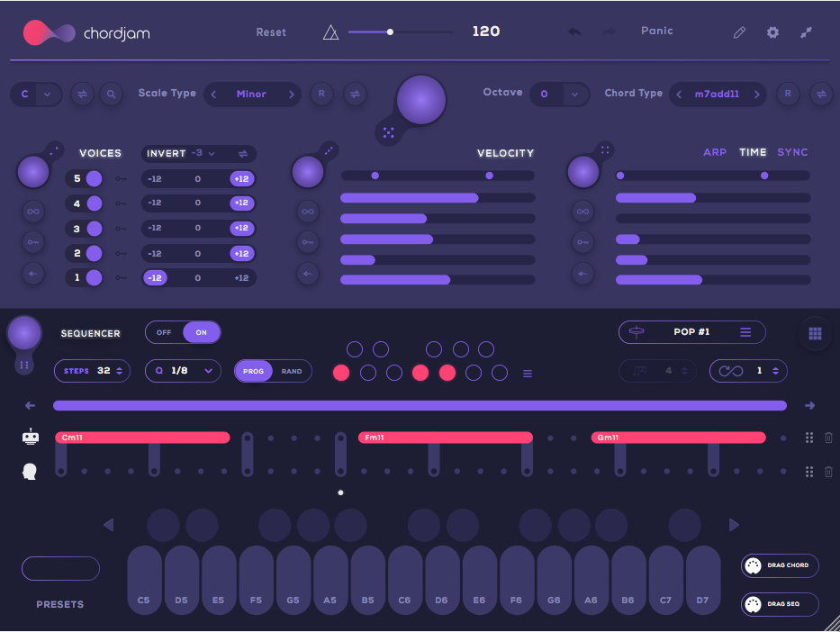
Task: Click the Arp section back arrow icon
Action: click(583, 274)
